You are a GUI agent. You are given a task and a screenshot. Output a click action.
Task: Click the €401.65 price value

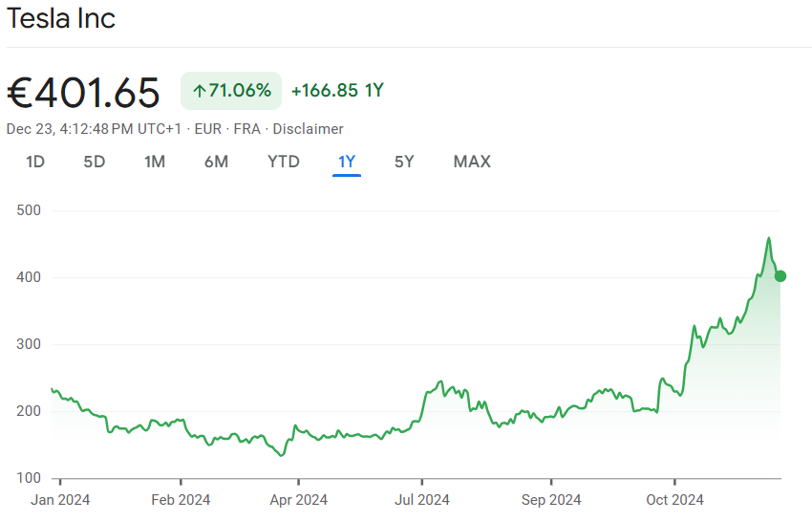pyautogui.click(x=83, y=93)
